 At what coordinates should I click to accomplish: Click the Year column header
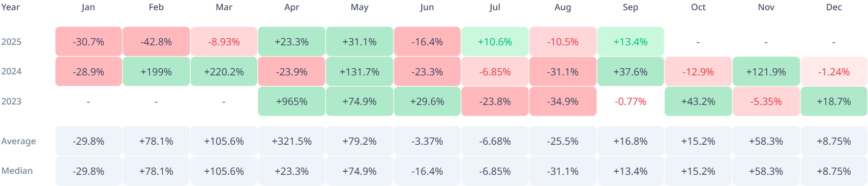point(11,7)
